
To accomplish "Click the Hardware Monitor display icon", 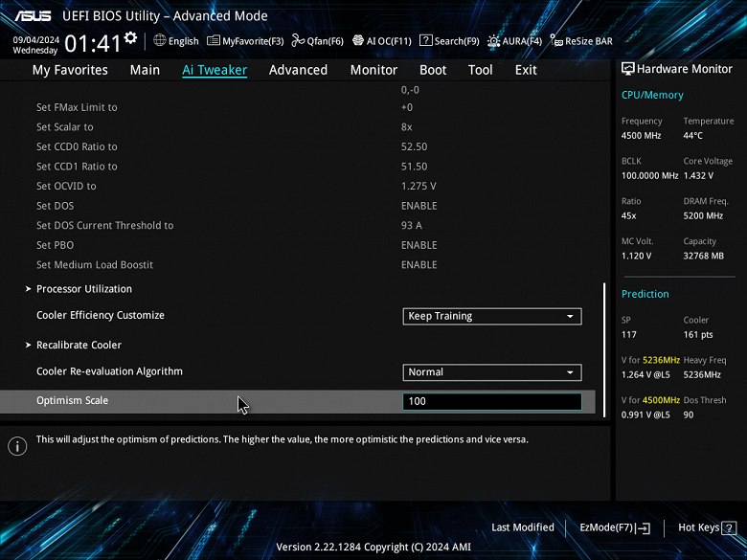I will pos(628,69).
